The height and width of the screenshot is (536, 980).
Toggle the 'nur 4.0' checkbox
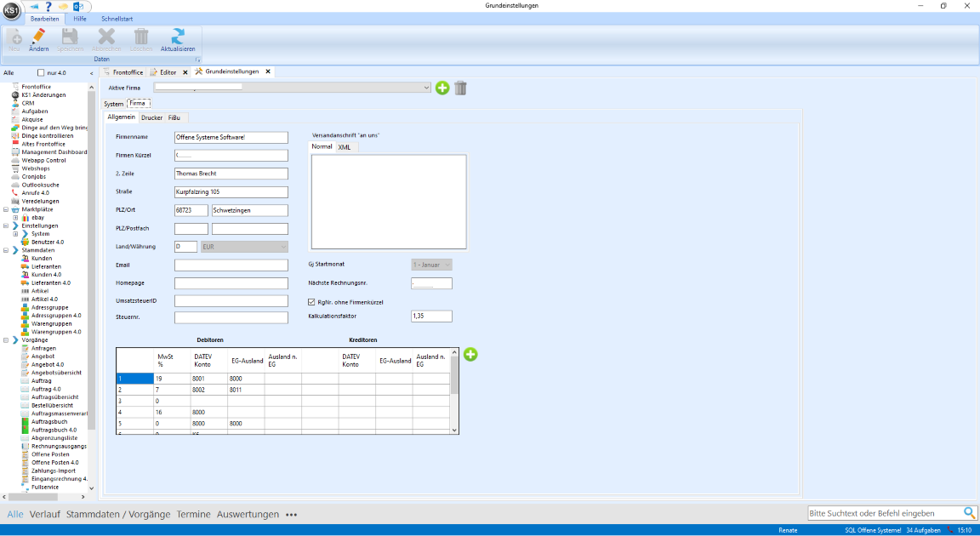point(41,73)
